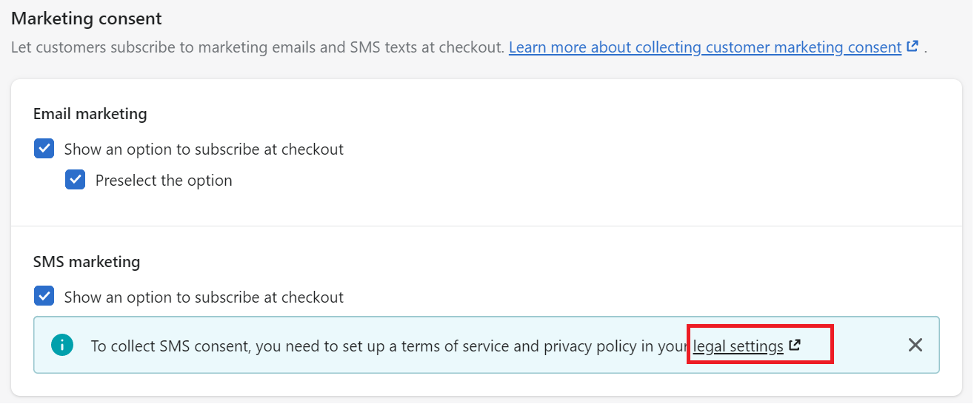The image size is (974, 404).
Task: Click the Marketing consent page heading
Action: tap(86, 19)
